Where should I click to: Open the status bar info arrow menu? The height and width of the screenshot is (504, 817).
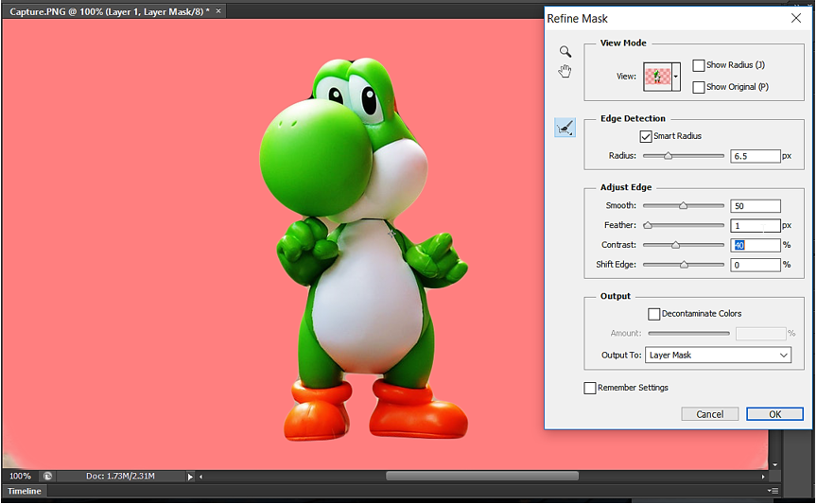[x=190, y=477]
